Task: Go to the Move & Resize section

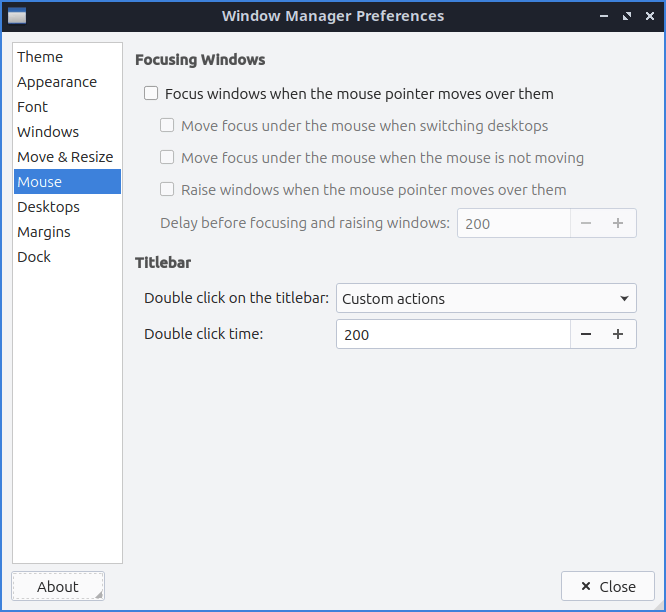Action: point(65,157)
